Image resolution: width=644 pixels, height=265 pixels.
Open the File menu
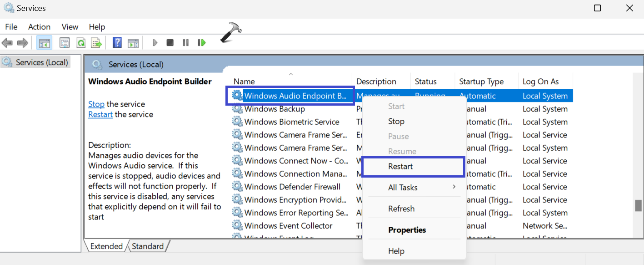(x=11, y=27)
